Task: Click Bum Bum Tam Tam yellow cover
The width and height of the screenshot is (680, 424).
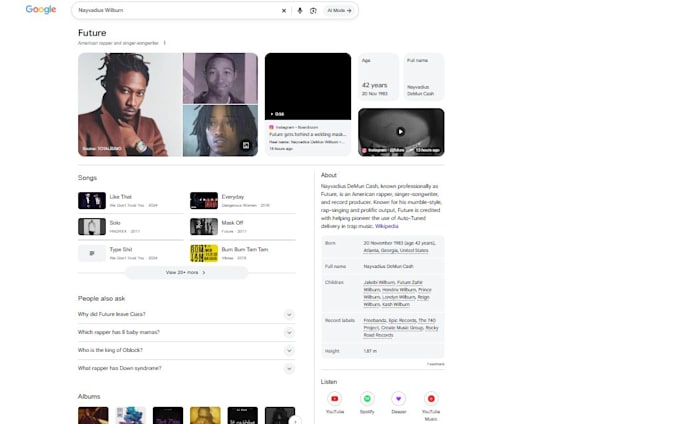Action: [204, 253]
